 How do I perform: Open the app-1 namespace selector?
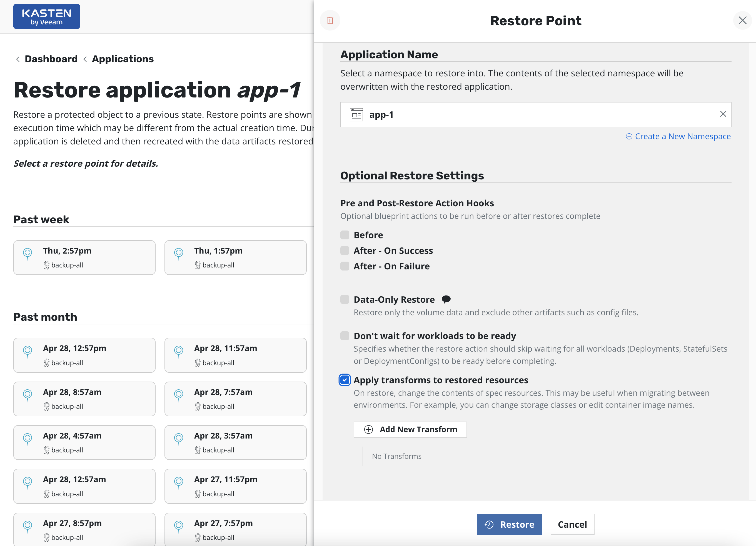click(533, 115)
